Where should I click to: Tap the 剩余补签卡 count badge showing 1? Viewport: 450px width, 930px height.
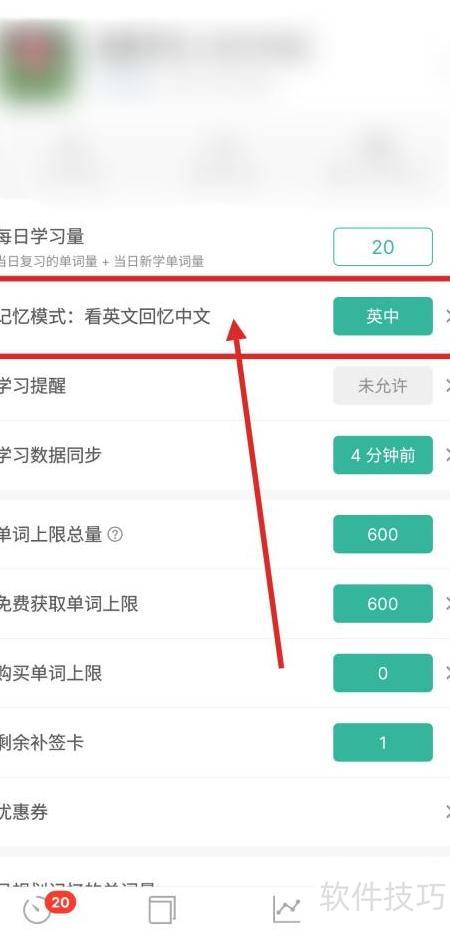click(x=382, y=742)
